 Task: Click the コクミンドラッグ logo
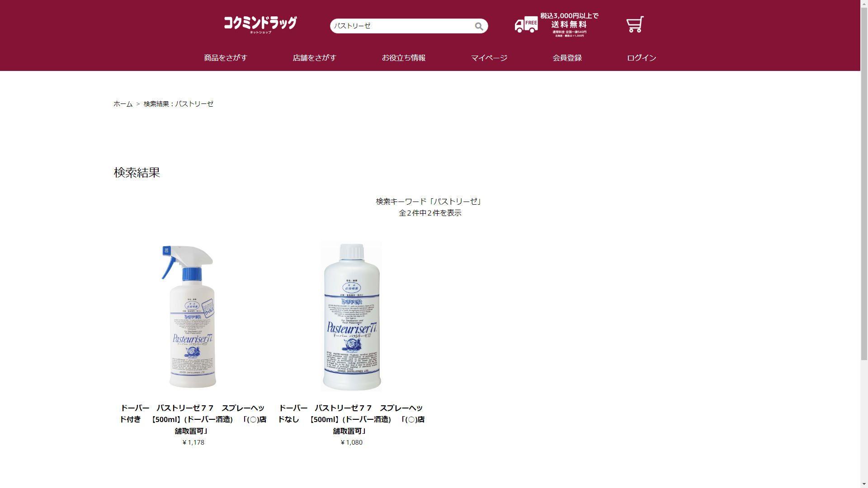pos(260,25)
